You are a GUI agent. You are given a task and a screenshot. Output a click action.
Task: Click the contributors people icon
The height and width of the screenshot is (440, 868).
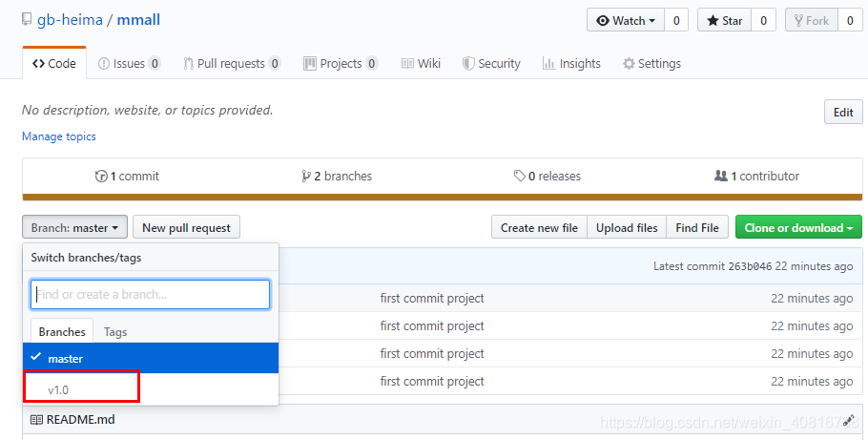pos(720,176)
